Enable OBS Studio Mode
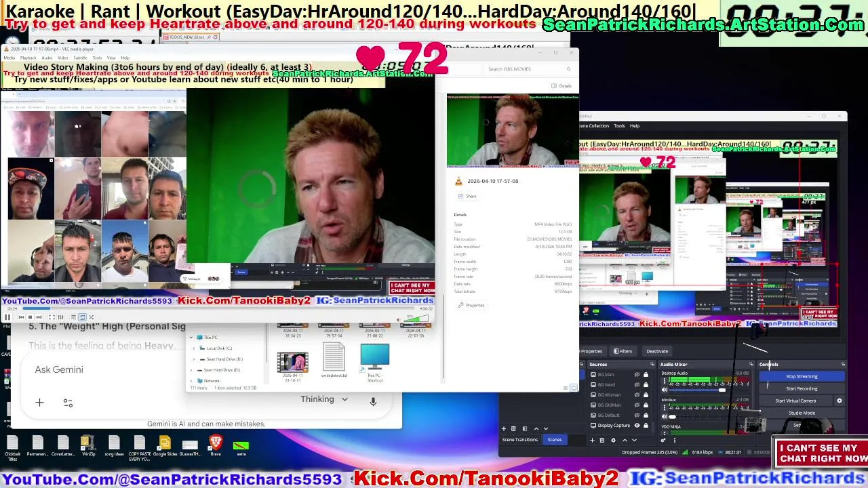 (802, 413)
